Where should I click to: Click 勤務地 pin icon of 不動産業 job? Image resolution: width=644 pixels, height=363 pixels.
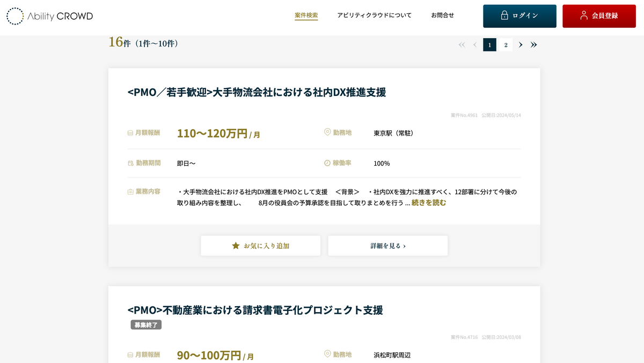[327, 354]
